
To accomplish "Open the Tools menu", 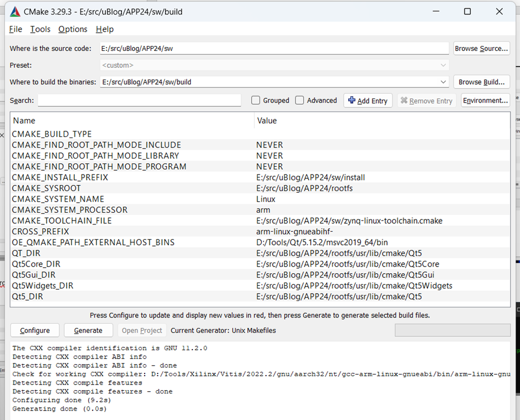I will (x=40, y=29).
